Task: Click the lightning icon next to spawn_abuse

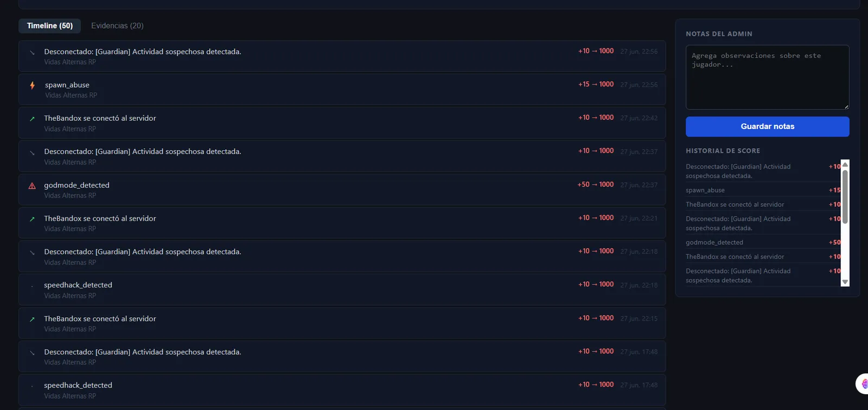Action: click(x=33, y=85)
